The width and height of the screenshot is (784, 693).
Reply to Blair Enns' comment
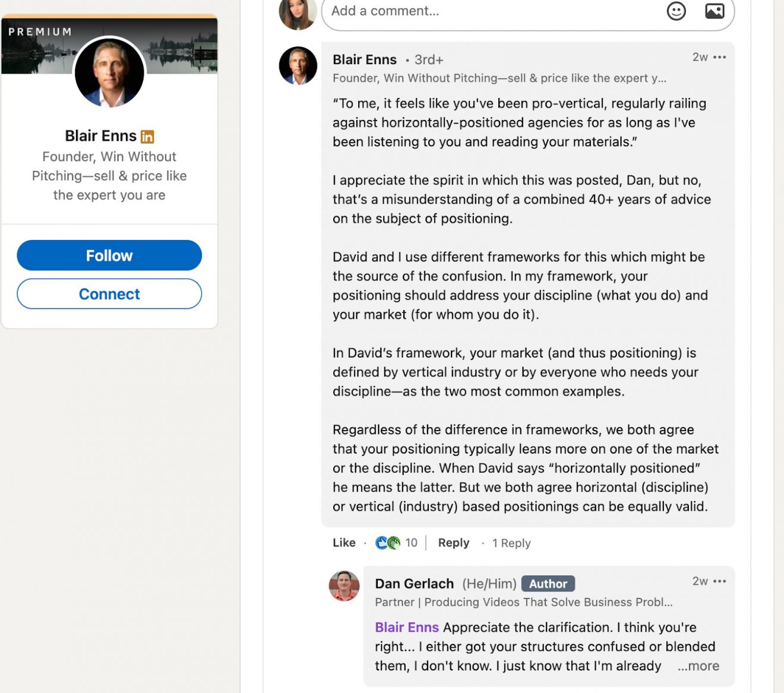(453, 542)
